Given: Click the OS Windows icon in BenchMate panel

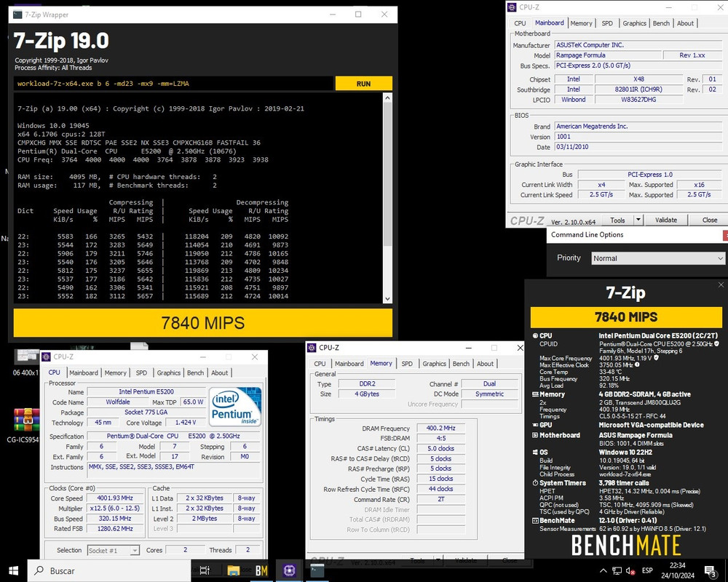Looking at the screenshot, I should [535, 452].
